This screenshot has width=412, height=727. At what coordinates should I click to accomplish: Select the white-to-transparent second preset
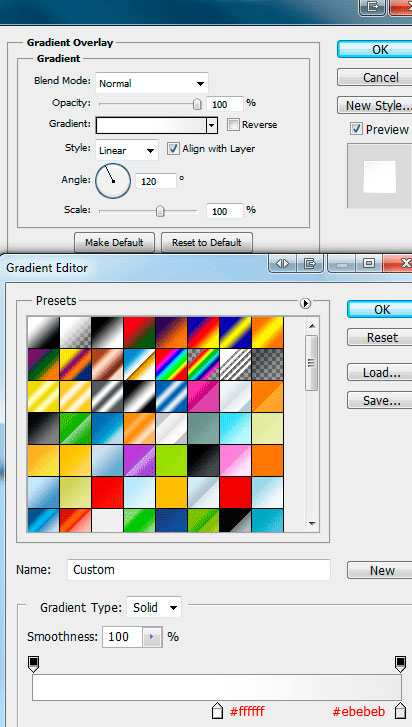pos(76,332)
